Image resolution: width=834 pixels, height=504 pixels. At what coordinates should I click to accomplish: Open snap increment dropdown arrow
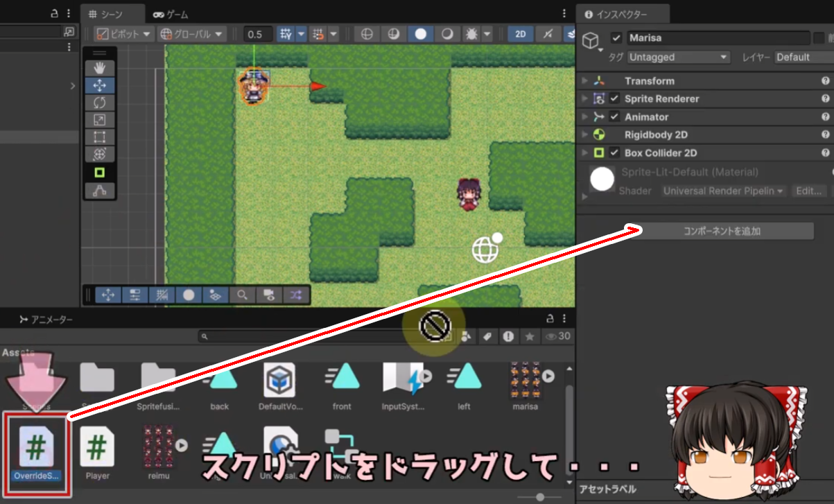pyautogui.click(x=333, y=34)
